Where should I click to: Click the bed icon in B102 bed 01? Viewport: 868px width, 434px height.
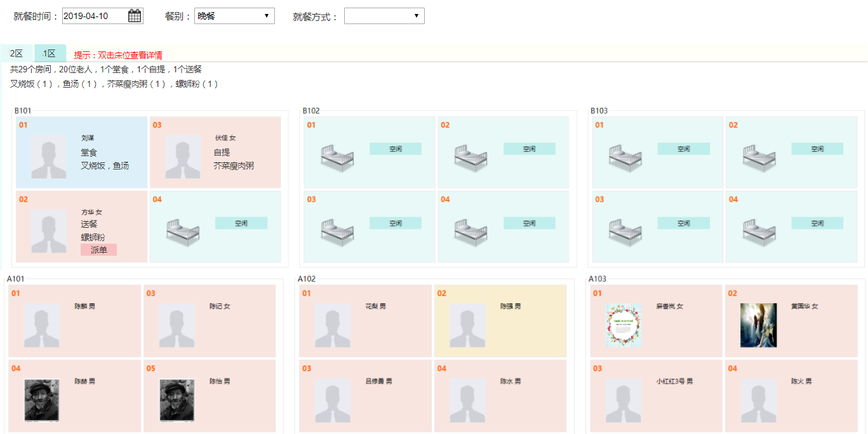click(337, 158)
